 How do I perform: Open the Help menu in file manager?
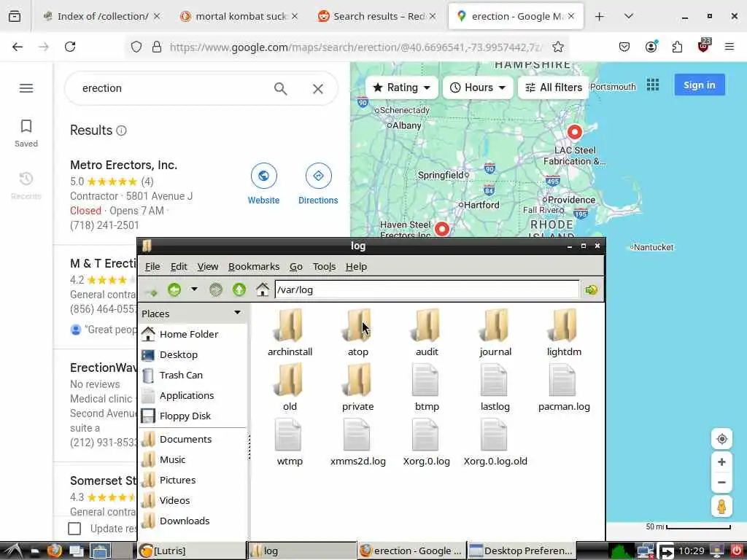pos(356,267)
